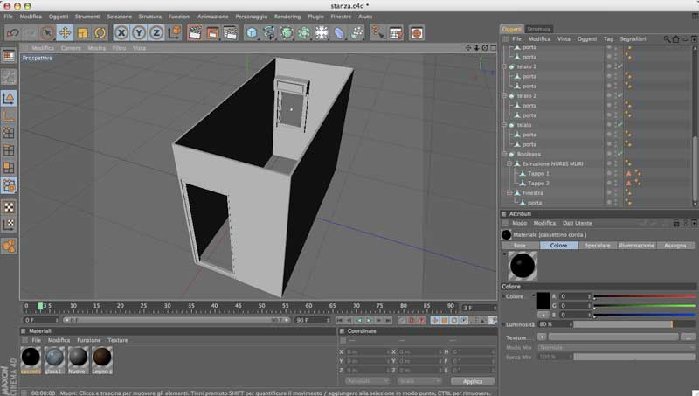699x396 pixels.
Task: Collapse the Booleana tree node
Action: (x=505, y=154)
